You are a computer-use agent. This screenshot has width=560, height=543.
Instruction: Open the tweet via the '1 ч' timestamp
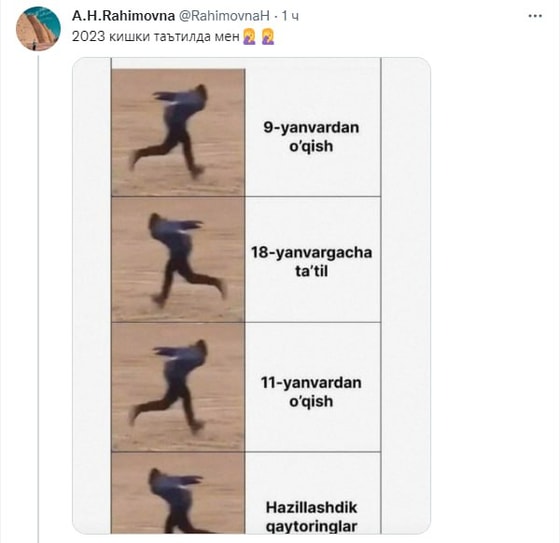[x=290, y=16]
